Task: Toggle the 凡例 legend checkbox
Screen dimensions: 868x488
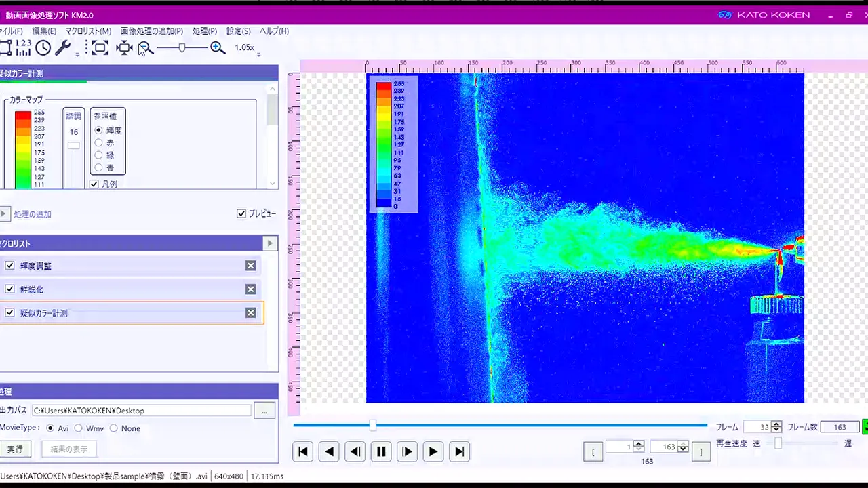Action: [x=94, y=184]
